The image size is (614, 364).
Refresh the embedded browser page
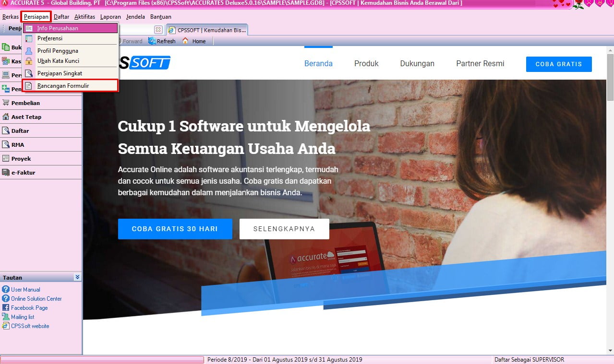tap(162, 41)
